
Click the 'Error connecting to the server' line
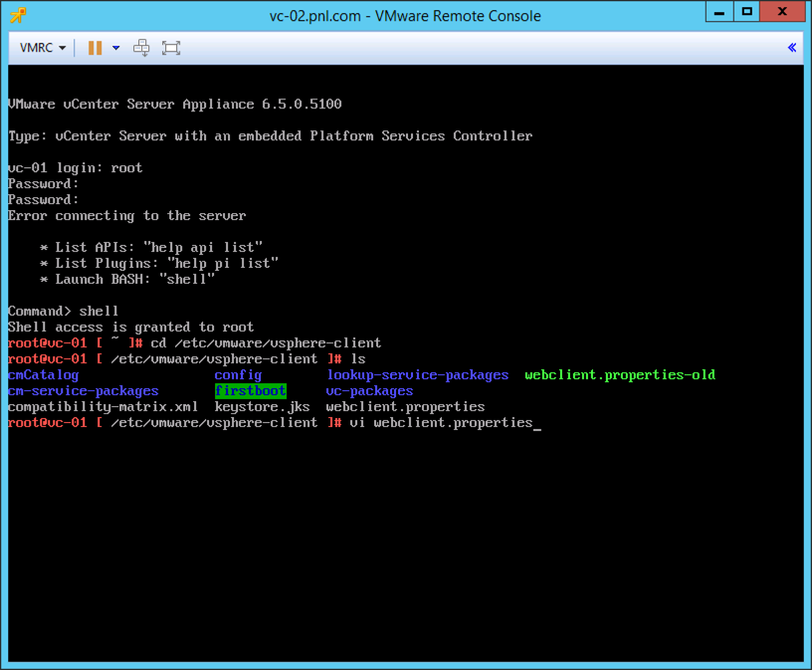[127, 216]
